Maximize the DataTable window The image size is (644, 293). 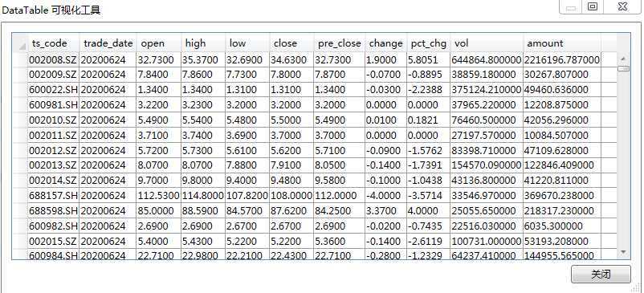coord(593,6)
